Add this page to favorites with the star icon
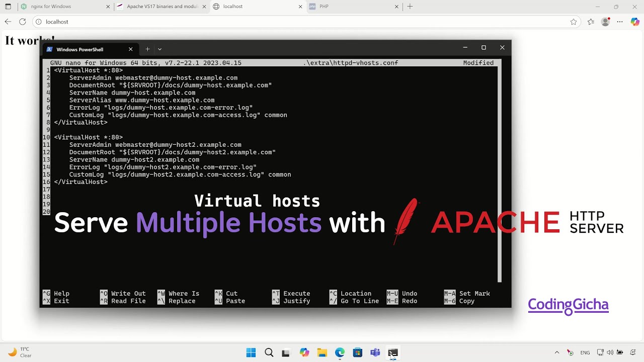The height and width of the screenshot is (362, 644). [x=574, y=22]
